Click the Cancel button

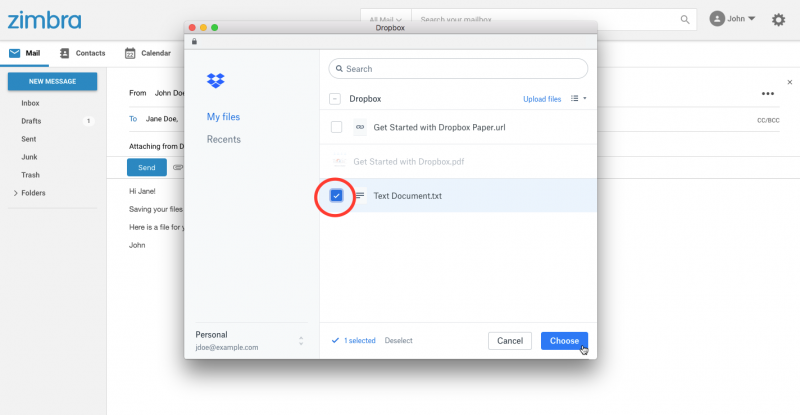510,341
